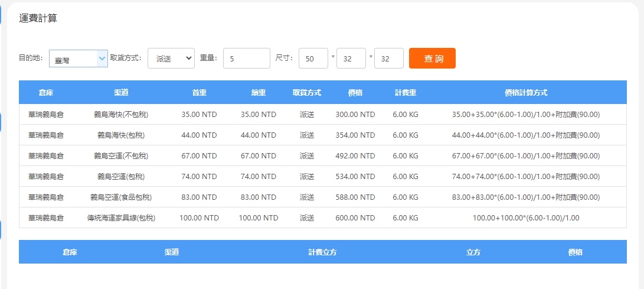644x289 pixels.
Task: Click the orange 查詢 button
Action: pyautogui.click(x=432, y=59)
